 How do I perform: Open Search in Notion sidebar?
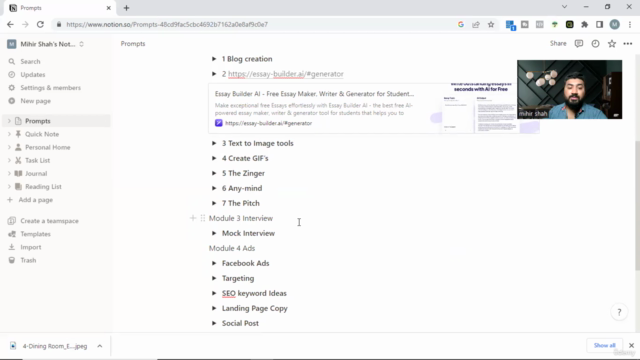click(30, 62)
